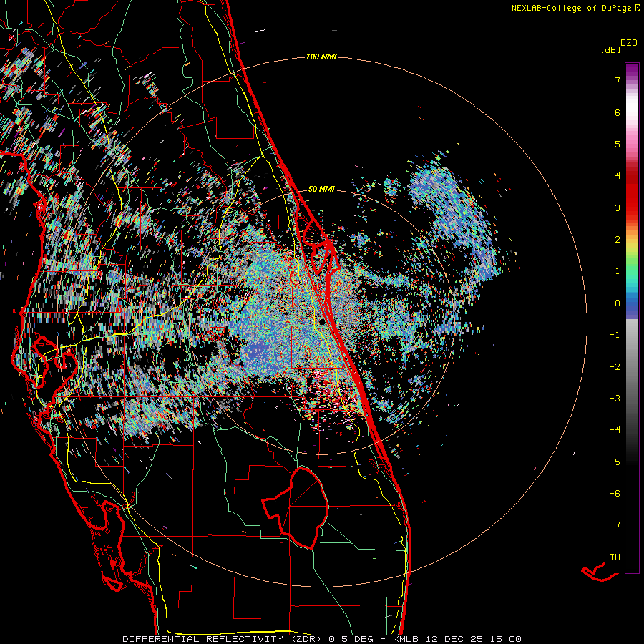Screen dimensions: 644x644
Task: Click the KMLB radar site black dot
Action: coord(322,321)
